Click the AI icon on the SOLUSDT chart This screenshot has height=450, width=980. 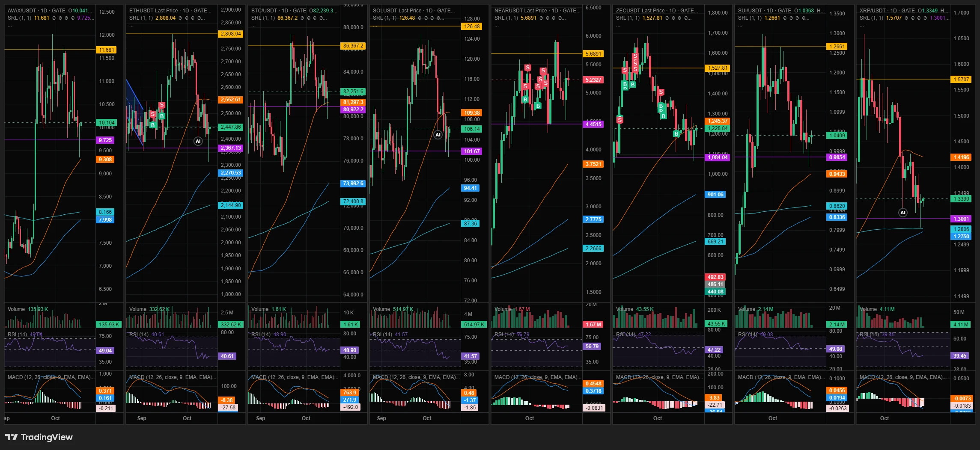(x=438, y=135)
